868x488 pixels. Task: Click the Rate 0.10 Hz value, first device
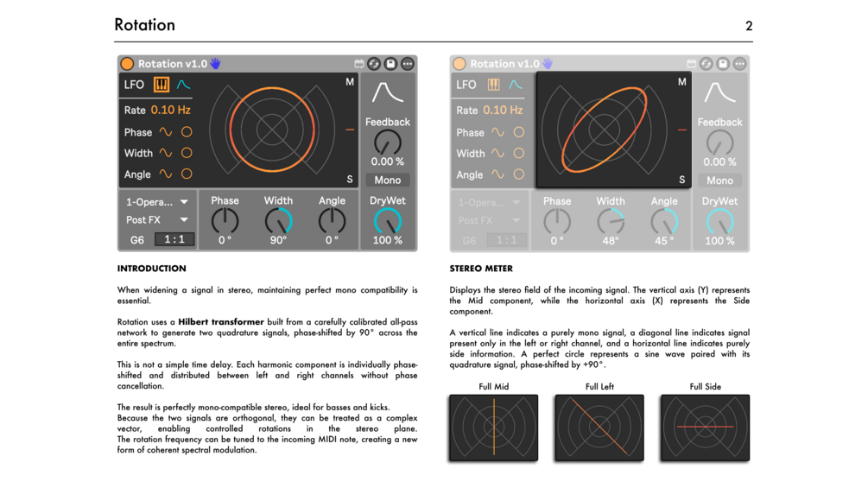(x=170, y=110)
